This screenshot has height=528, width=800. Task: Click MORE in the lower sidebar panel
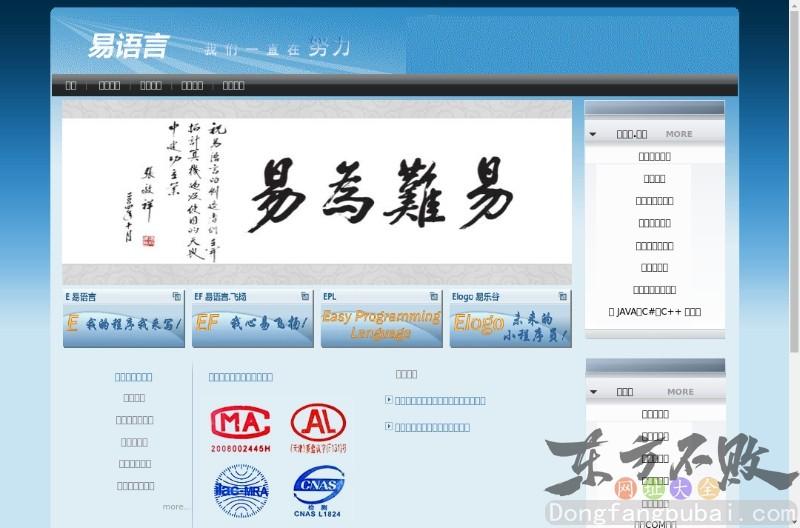click(681, 392)
